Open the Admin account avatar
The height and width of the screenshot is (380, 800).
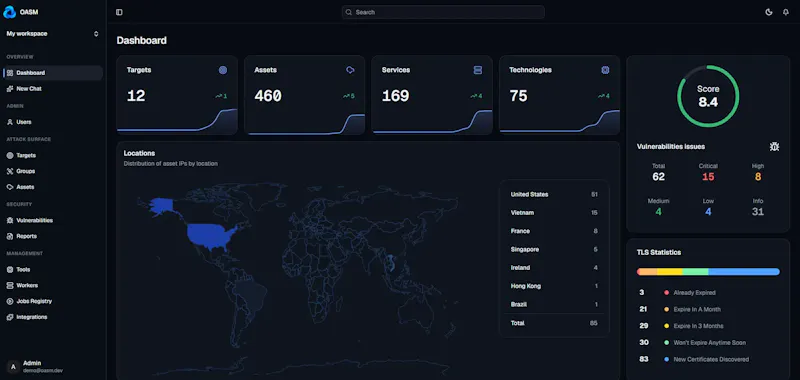tap(13, 366)
